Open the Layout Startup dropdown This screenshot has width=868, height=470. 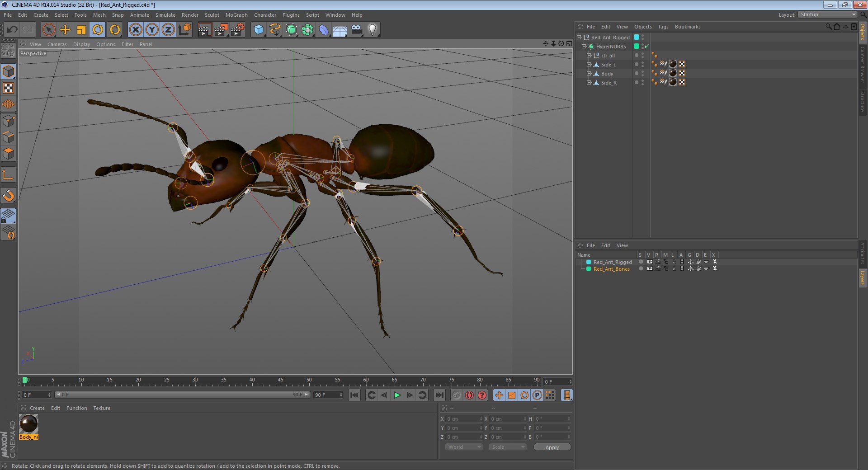(827, 15)
